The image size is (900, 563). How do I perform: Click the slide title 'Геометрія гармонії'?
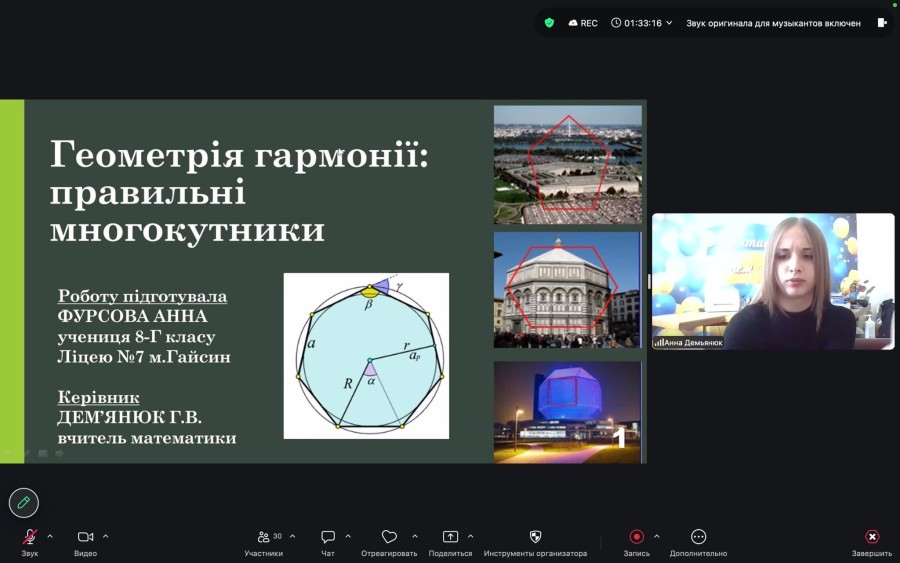point(239,155)
